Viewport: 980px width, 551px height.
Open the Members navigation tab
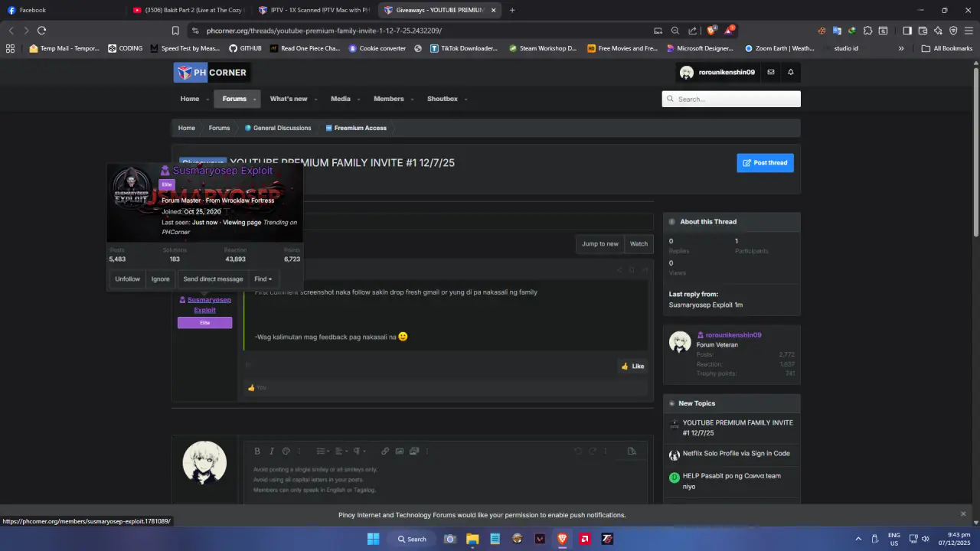pyautogui.click(x=388, y=99)
